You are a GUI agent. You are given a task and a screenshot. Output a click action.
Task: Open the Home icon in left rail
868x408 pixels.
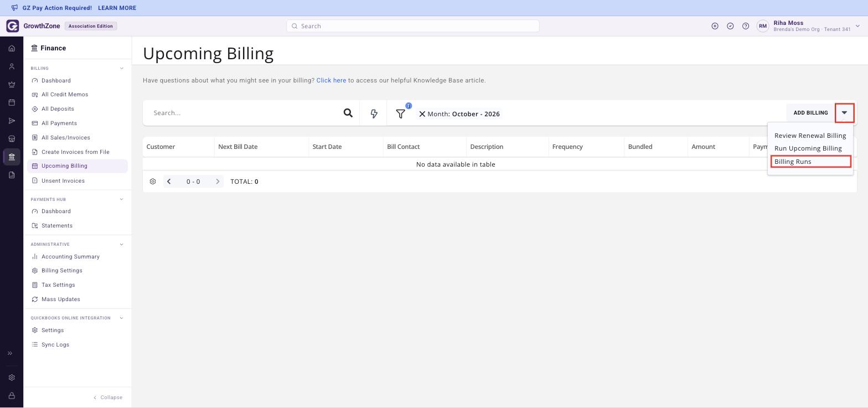pos(12,48)
